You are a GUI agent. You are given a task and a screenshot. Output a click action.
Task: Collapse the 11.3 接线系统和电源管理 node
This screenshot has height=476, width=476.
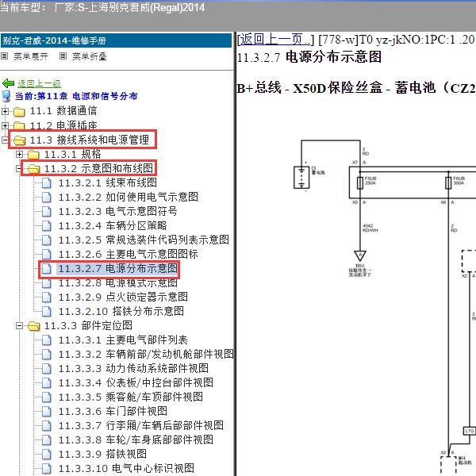[x=5, y=140]
